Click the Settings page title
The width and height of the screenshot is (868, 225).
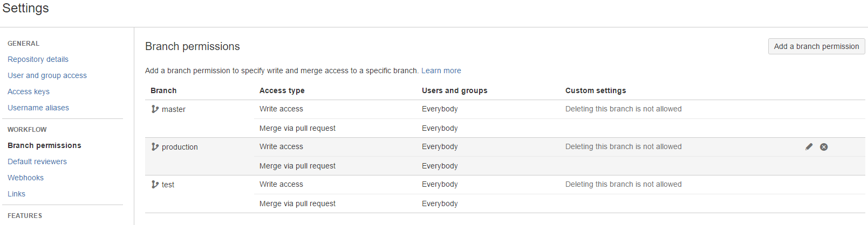(25, 8)
